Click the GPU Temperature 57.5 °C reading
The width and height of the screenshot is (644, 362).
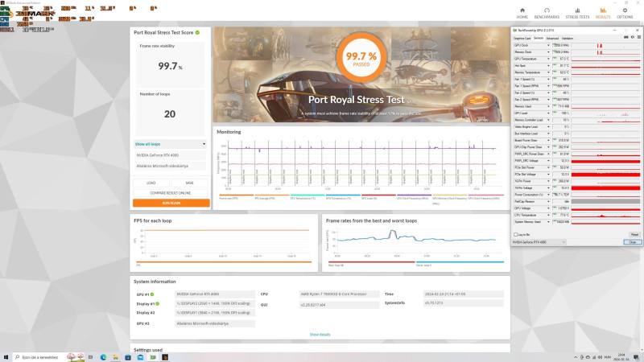(561, 59)
